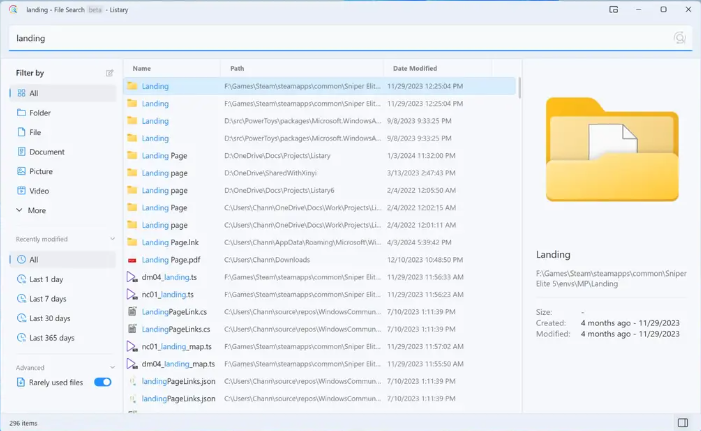
Task: Select the Landing Page.lnk result
Action: pos(320,242)
